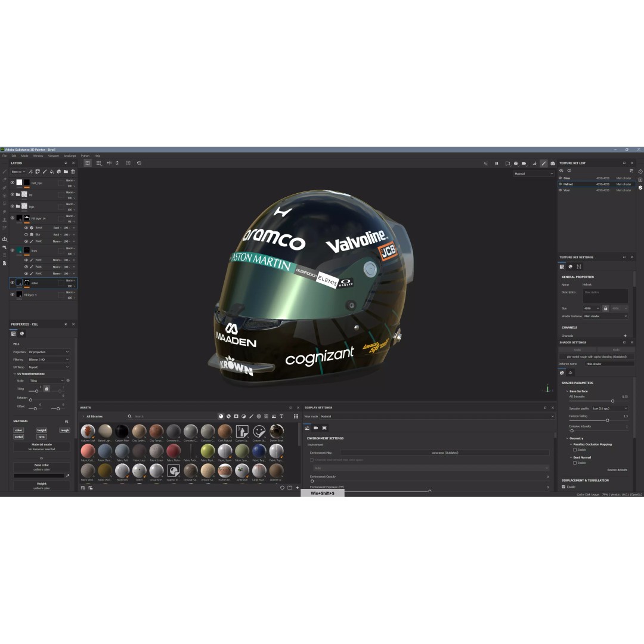This screenshot has height=644, width=644.
Task: Pick base color with the eyedropper icon
Action: pos(67,476)
